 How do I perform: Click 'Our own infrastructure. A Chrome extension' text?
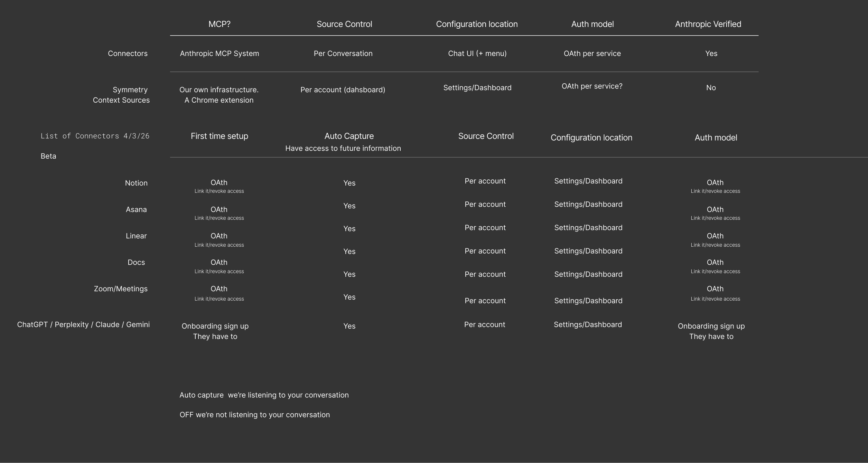coord(219,95)
